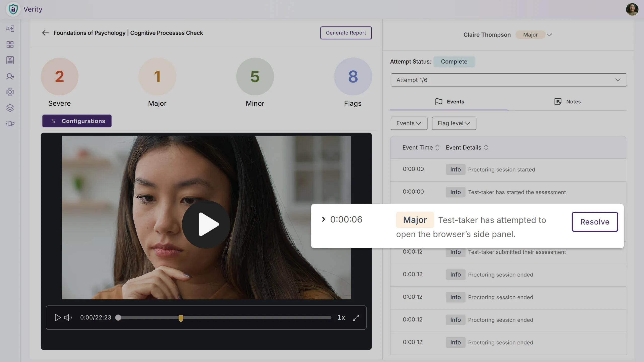Image resolution: width=644 pixels, height=362 pixels.
Task: Expand the 0:00:06 Major event row
Action: [323, 219]
